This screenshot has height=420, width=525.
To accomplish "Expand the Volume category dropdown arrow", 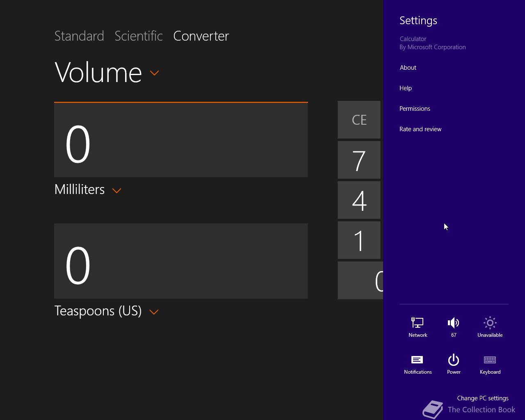I will pyautogui.click(x=155, y=73).
